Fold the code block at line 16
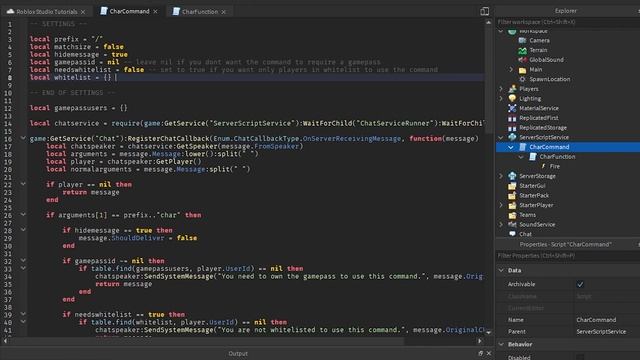This screenshot has height=360, width=640. [x=23, y=138]
